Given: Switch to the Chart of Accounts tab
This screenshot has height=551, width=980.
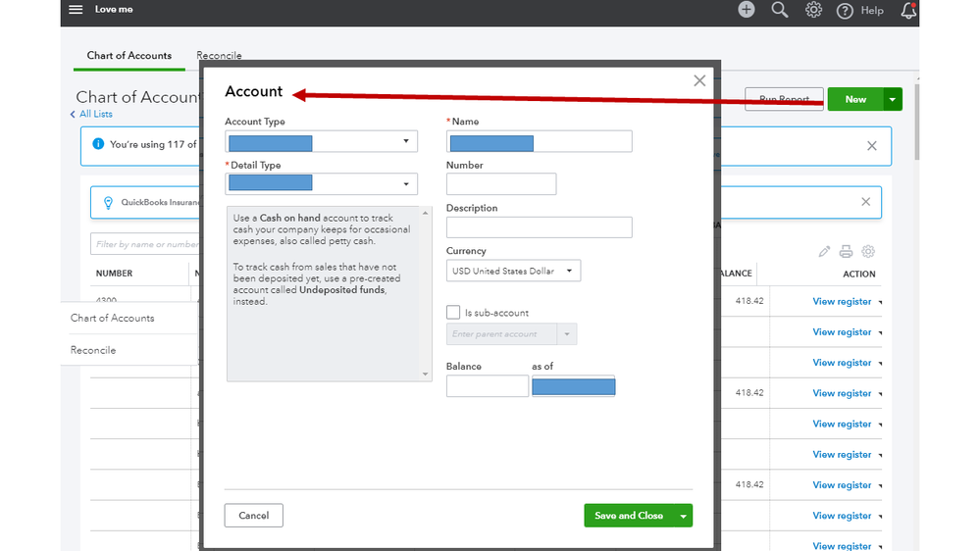Looking at the screenshot, I should click(x=129, y=56).
